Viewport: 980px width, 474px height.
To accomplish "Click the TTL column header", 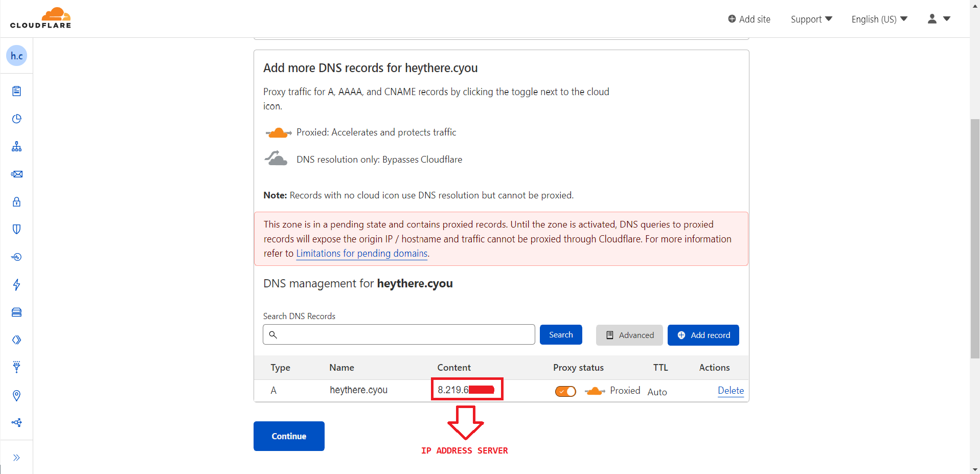I will [x=660, y=368].
